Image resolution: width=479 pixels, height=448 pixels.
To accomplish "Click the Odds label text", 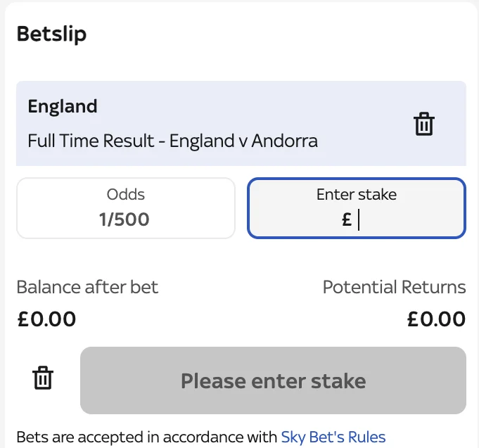I will tap(125, 194).
